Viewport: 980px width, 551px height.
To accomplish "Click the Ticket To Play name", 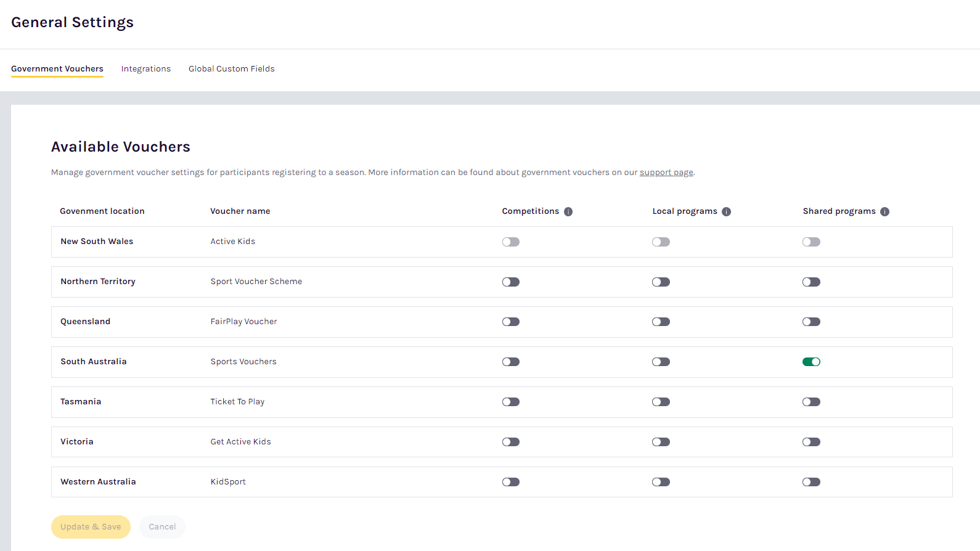I will [237, 402].
